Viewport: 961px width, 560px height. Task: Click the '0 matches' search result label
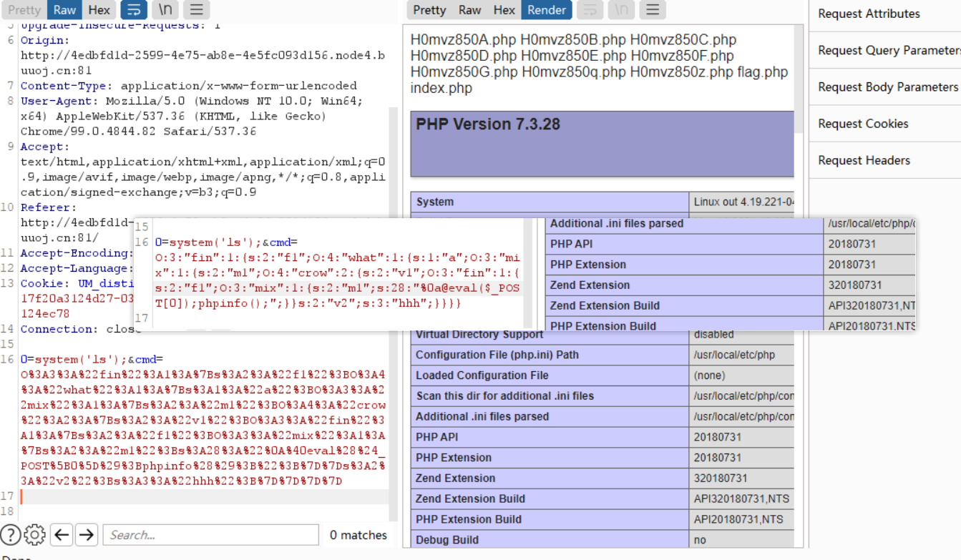coord(358,535)
